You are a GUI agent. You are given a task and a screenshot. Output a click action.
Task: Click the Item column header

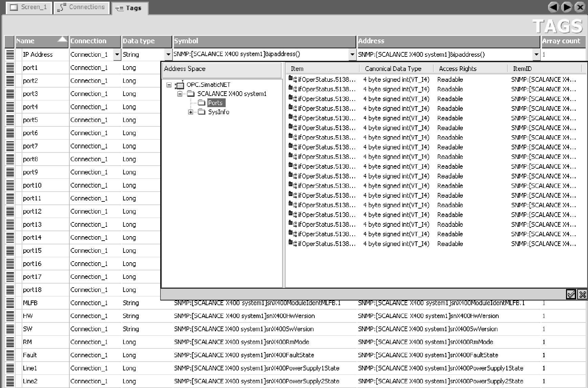pos(323,69)
